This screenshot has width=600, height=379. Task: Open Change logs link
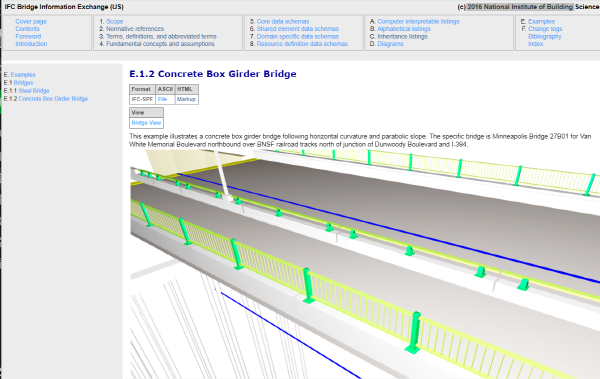(545, 29)
